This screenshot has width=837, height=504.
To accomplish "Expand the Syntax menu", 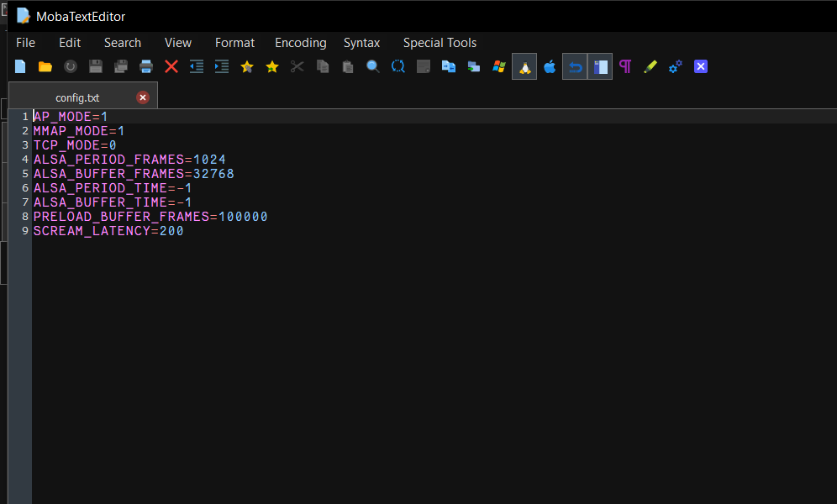I will [361, 43].
